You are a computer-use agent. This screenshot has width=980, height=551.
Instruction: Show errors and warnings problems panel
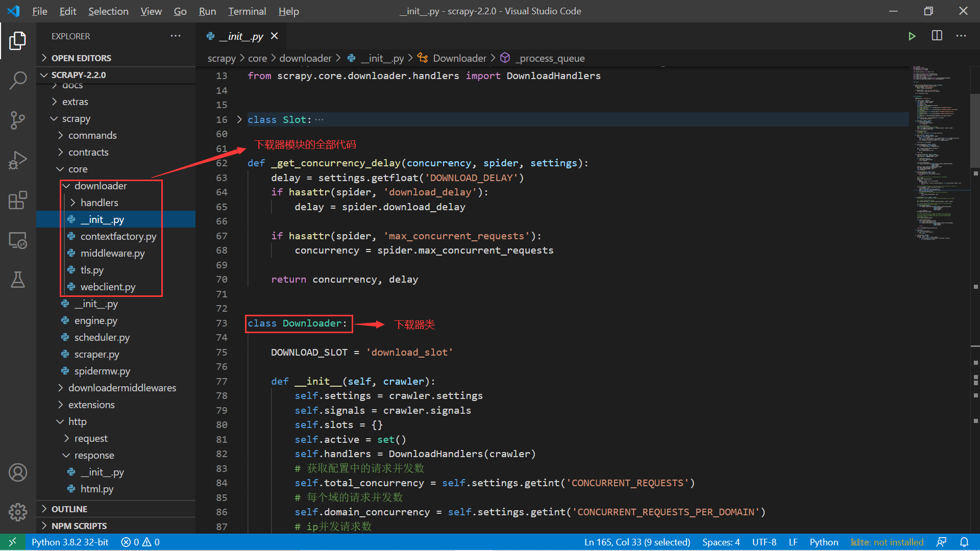(140, 542)
